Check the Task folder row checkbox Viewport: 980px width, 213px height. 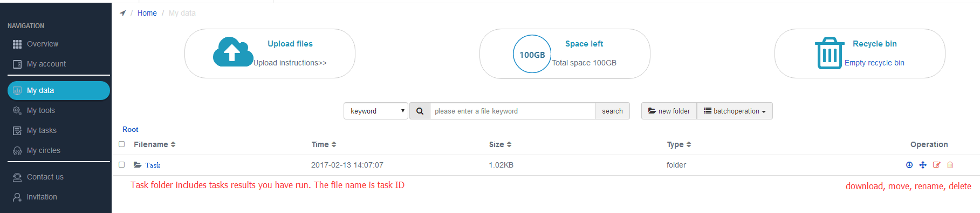pos(122,164)
